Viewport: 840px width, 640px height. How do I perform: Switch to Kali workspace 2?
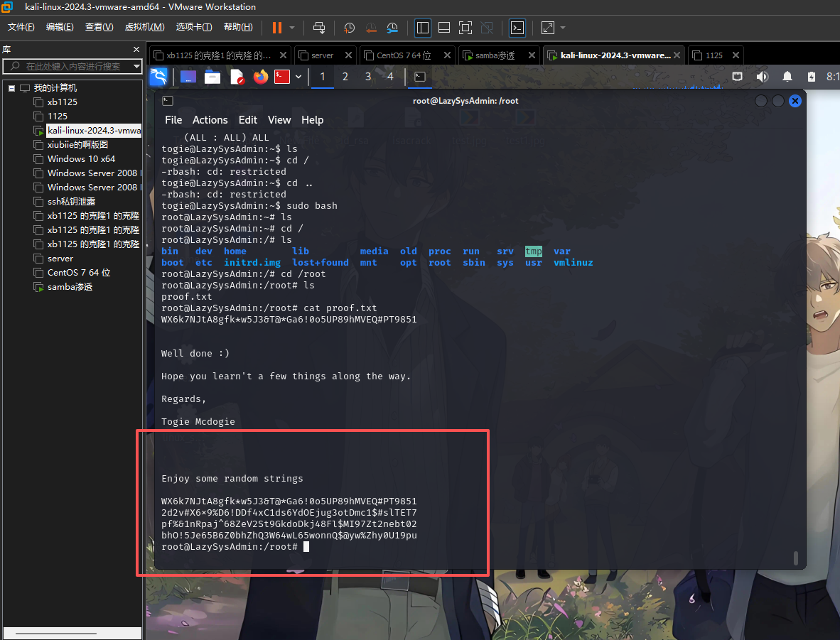345,77
